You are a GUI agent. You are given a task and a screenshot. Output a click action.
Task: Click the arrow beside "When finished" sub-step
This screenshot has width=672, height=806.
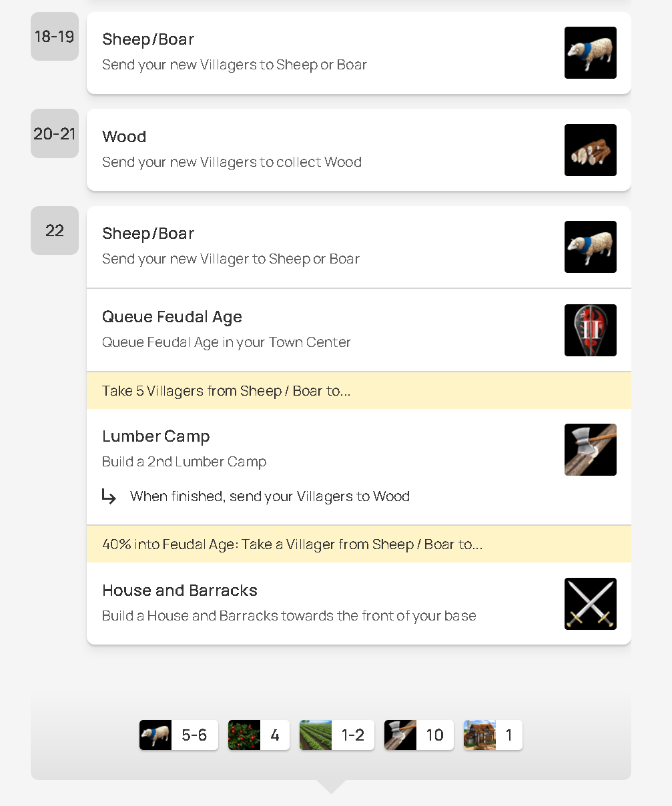coord(109,496)
